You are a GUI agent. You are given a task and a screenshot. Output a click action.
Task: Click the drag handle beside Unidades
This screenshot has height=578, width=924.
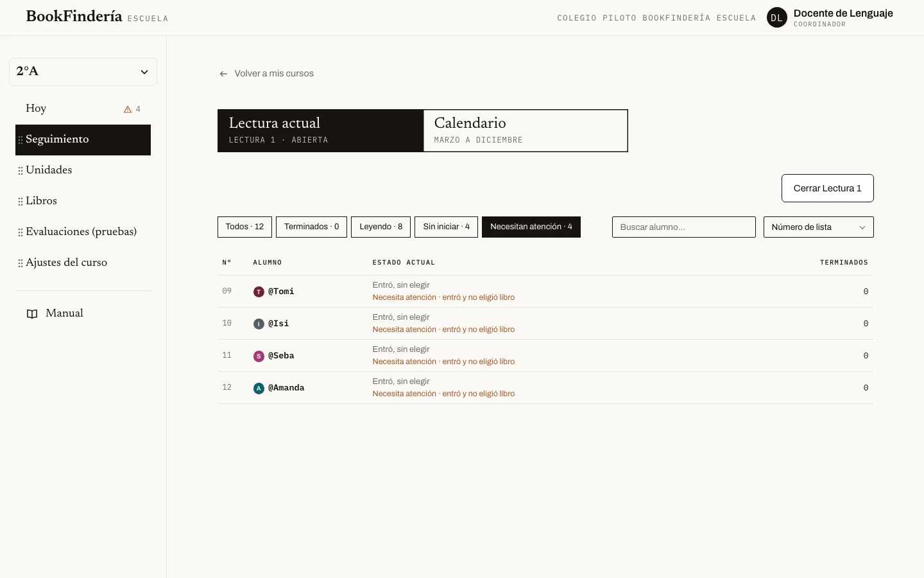pyautogui.click(x=21, y=171)
